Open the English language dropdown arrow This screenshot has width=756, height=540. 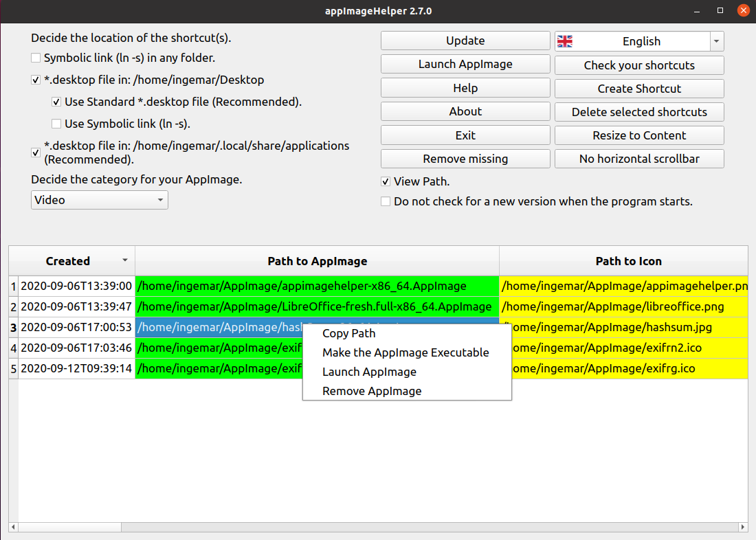pyautogui.click(x=716, y=41)
